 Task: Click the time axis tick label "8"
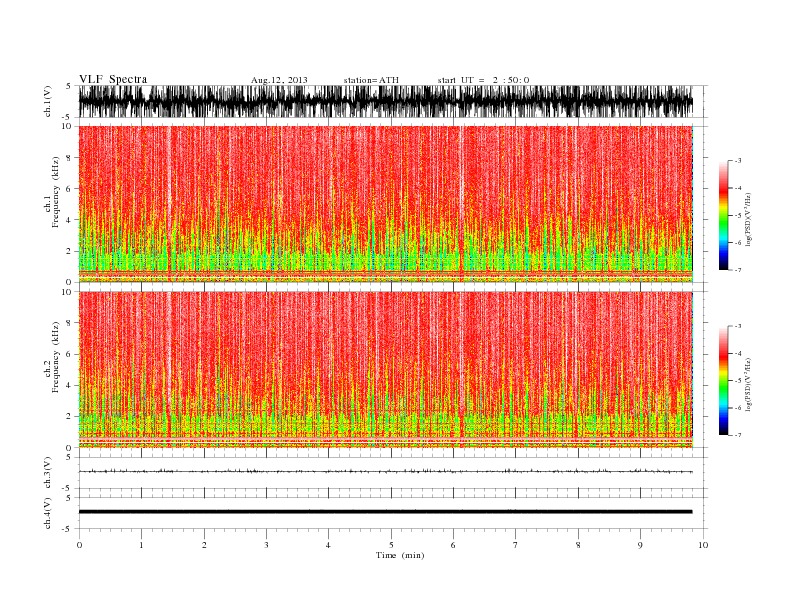tap(578, 545)
